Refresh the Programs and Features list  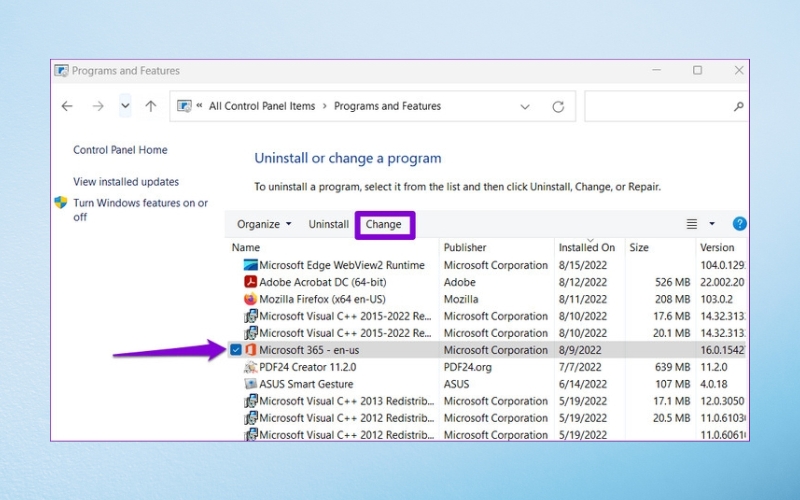(558, 107)
